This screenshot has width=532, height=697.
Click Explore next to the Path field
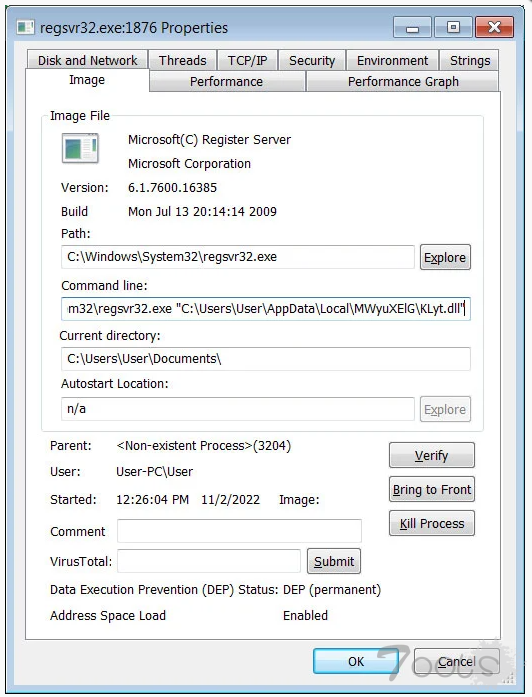pyautogui.click(x=445, y=257)
